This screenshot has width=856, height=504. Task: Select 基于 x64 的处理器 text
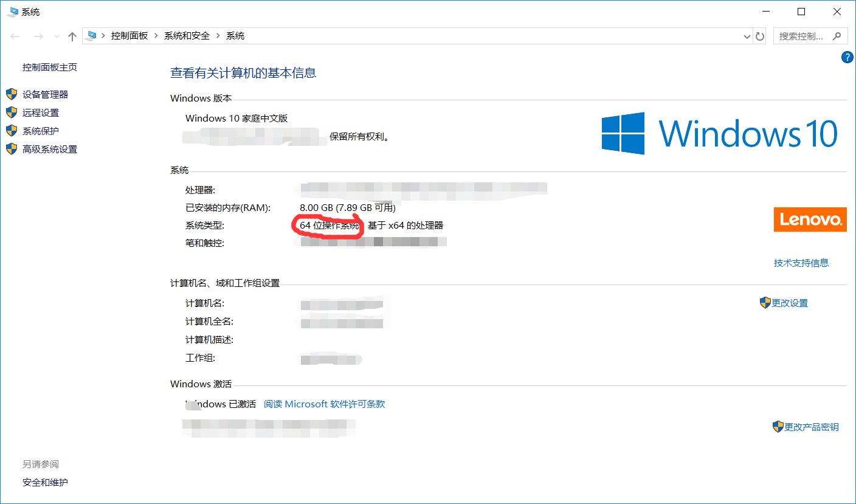coord(406,225)
